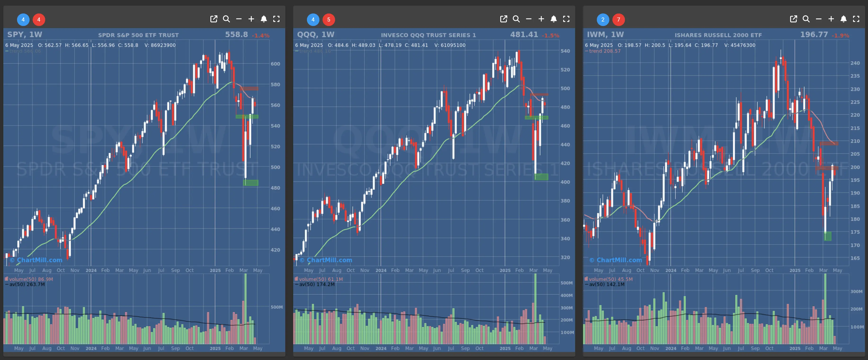Click IWM last price 196.77
The image size is (868, 360).
coord(814,34)
